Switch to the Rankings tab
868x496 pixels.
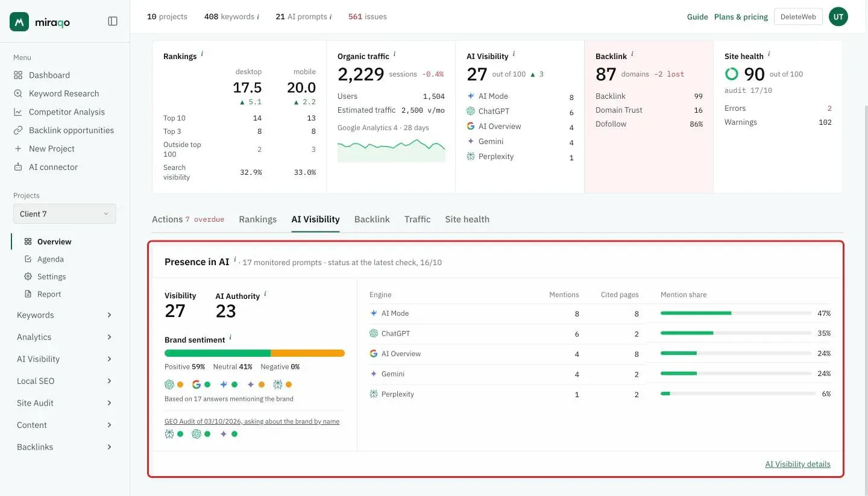[x=257, y=219]
